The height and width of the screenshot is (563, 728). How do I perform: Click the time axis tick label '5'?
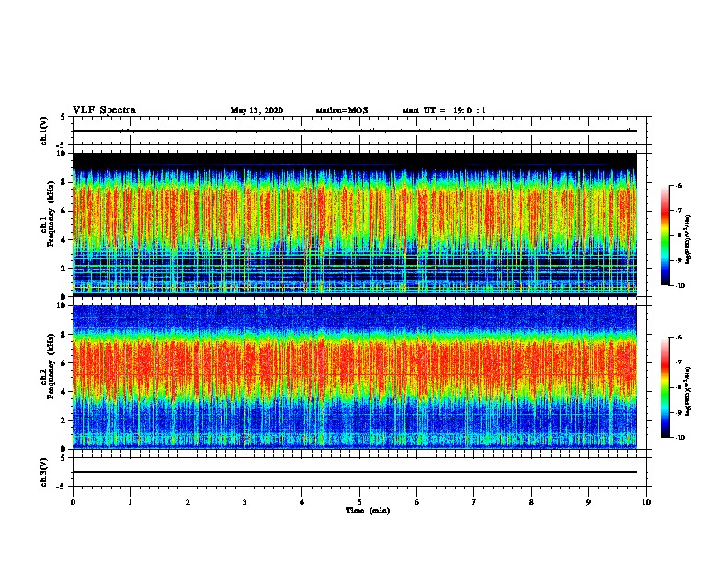point(359,502)
